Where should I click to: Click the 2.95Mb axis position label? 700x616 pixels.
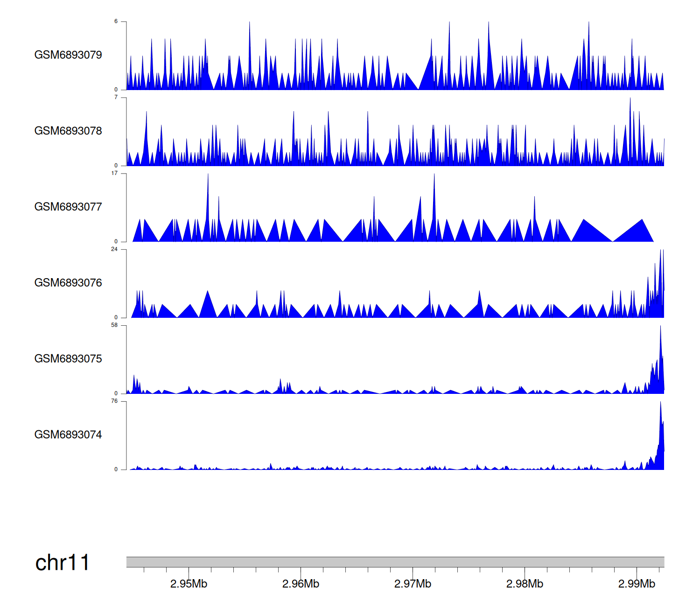(x=189, y=584)
